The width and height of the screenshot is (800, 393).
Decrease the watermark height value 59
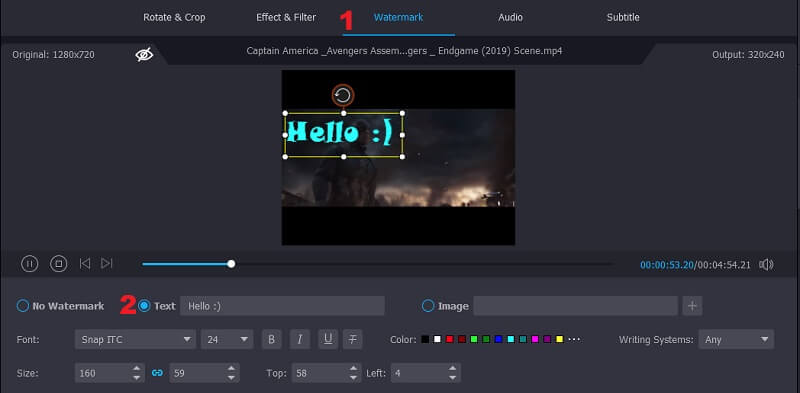coord(231,378)
